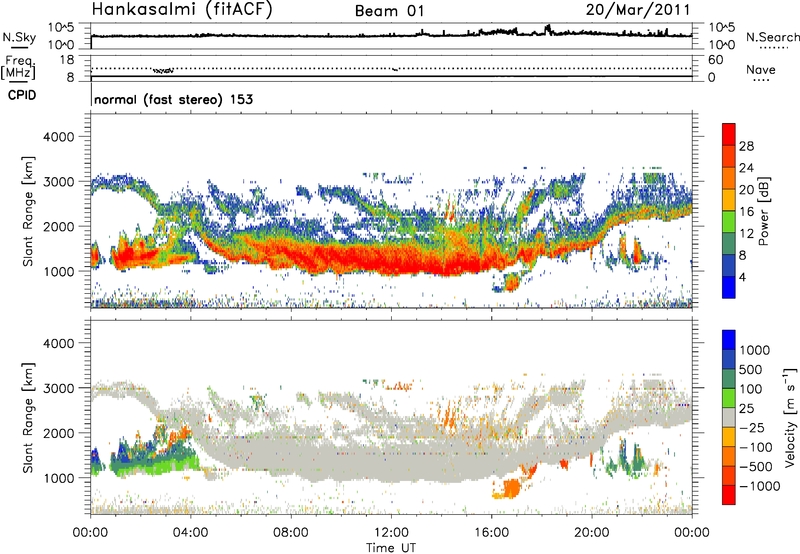
Task: Click the "04:00" time axis label
Action: (x=190, y=533)
